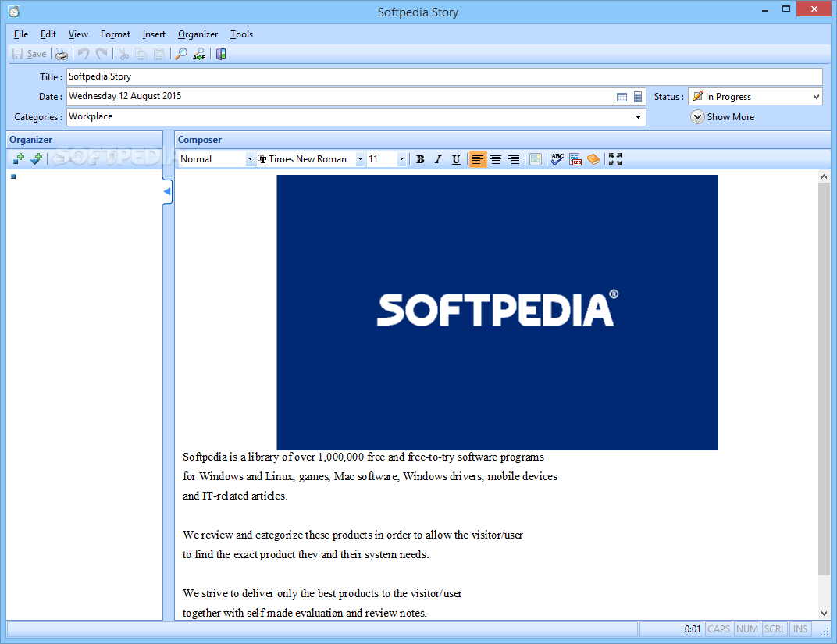Click the SCRL indicator in the status bar
The width and height of the screenshot is (837, 644).
pyautogui.click(x=775, y=629)
